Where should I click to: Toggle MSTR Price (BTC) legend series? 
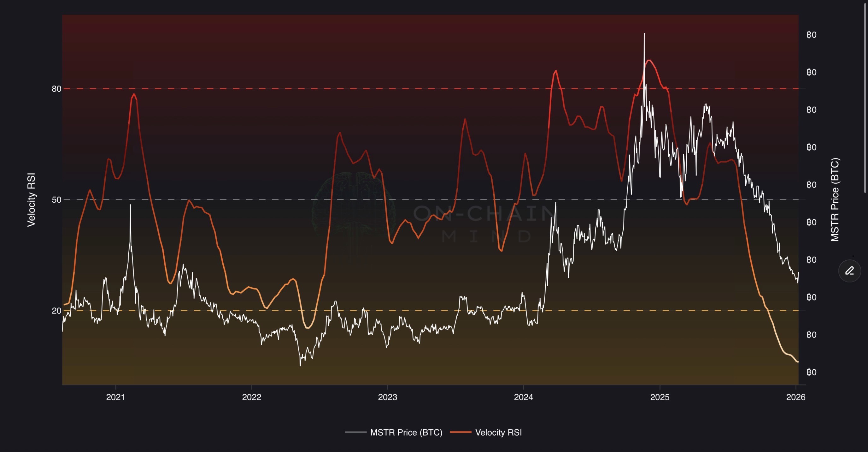point(406,432)
